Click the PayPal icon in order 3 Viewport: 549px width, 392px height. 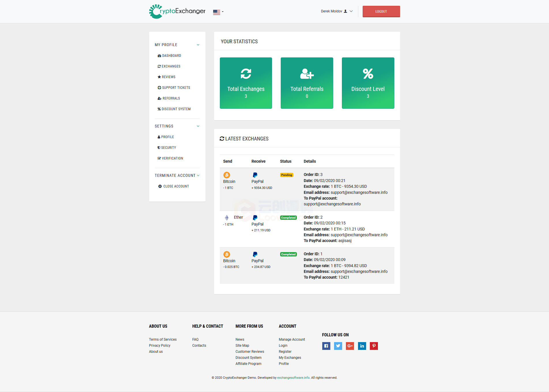tap(255, 175)
